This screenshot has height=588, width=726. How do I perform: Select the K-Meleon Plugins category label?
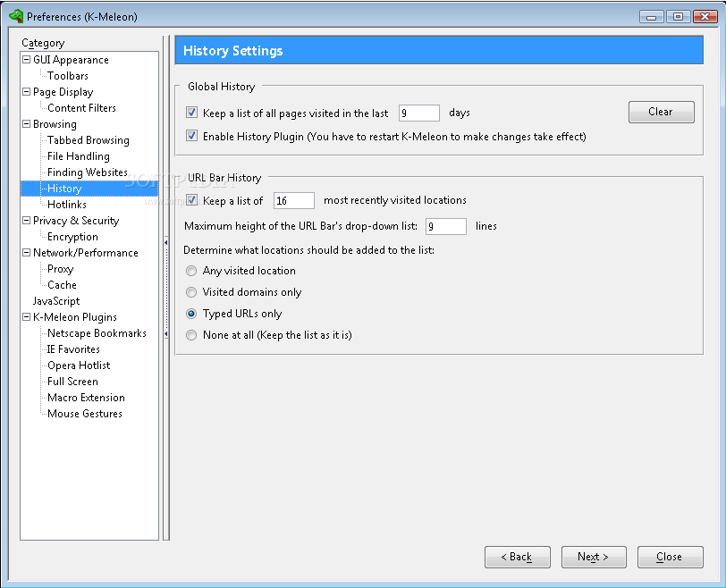point(75,317)
